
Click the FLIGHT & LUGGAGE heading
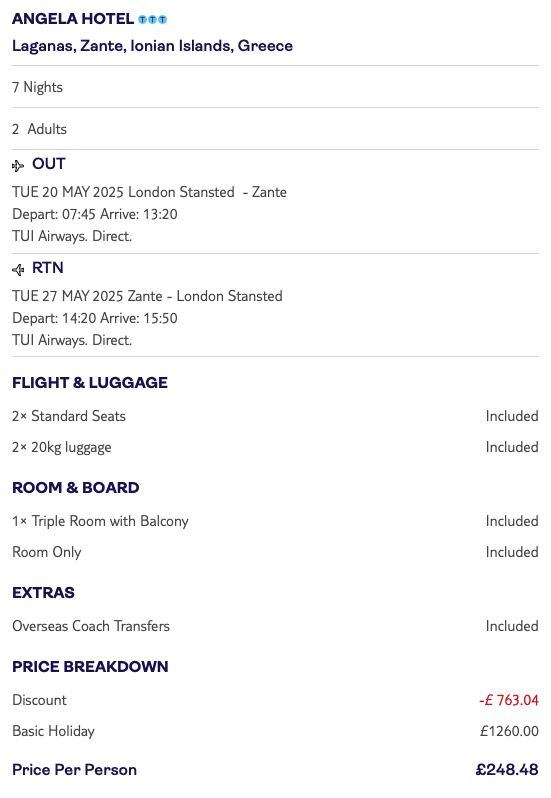pyautogui.click(x=90, y=382)
